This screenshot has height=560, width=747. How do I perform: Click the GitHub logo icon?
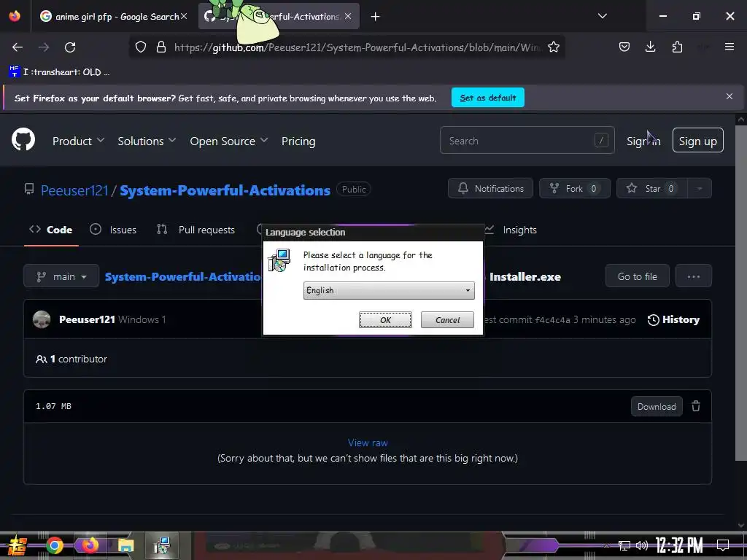click(23, 140)
